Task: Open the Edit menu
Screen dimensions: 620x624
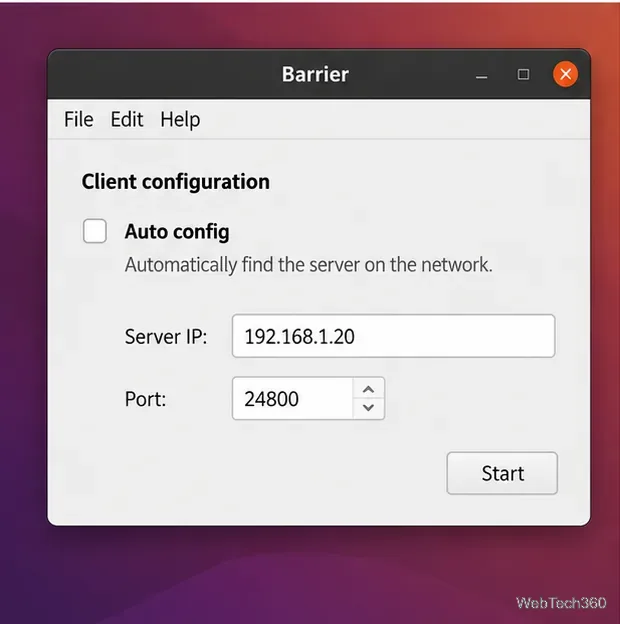Action: 127,119
